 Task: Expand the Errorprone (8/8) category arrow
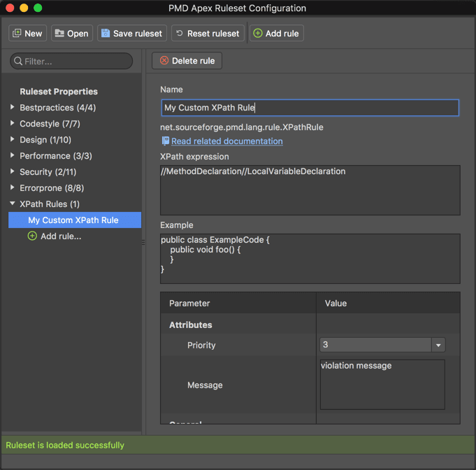[x=12, y=187]
